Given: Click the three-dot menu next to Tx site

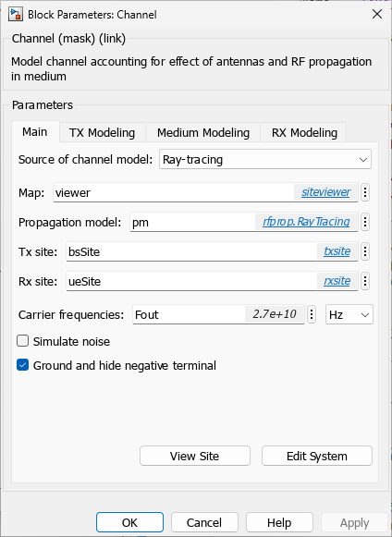Looking at the screenshot, I should point(365,251).
